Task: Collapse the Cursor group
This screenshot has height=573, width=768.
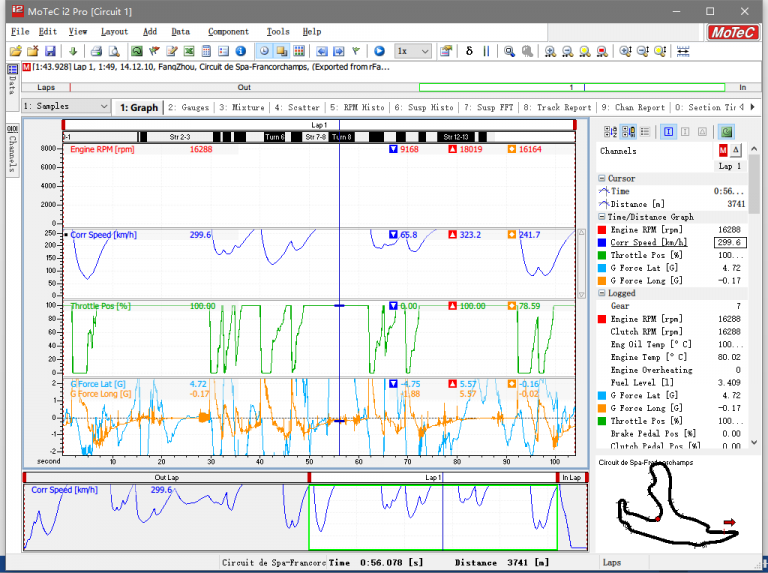Action: 602,179
